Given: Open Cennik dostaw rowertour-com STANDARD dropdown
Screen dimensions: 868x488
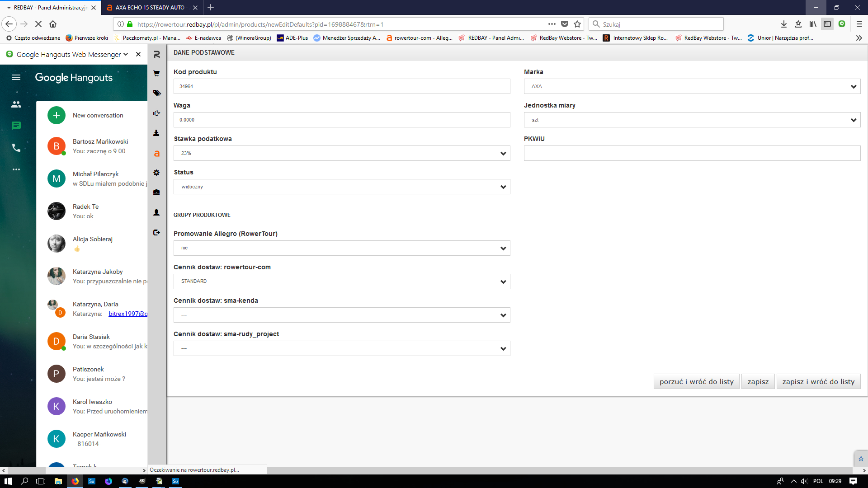Looking at the screenshot, I should [x=342, y=282].
